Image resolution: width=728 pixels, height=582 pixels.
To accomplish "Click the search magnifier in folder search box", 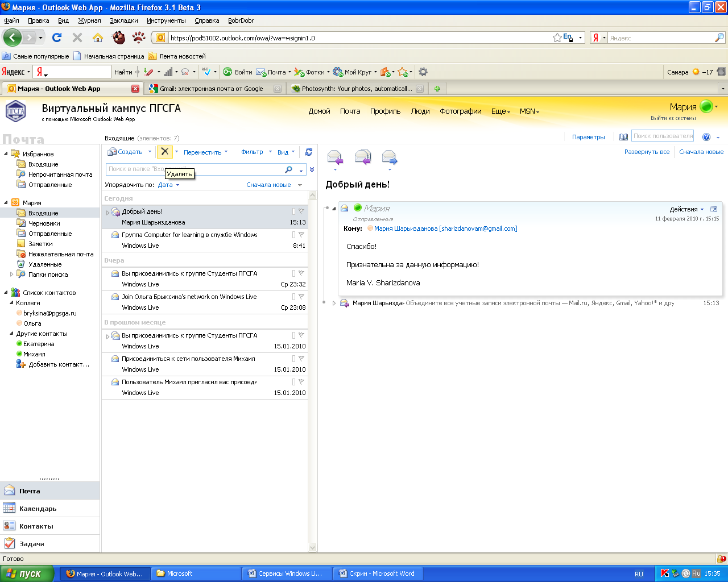I will [288, 169].
